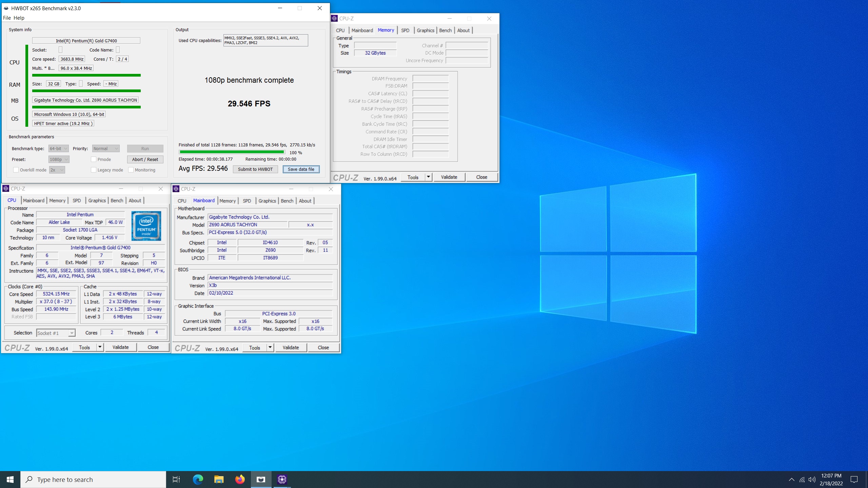Open the Socket #1 selection dropdown

coord(56,333)
